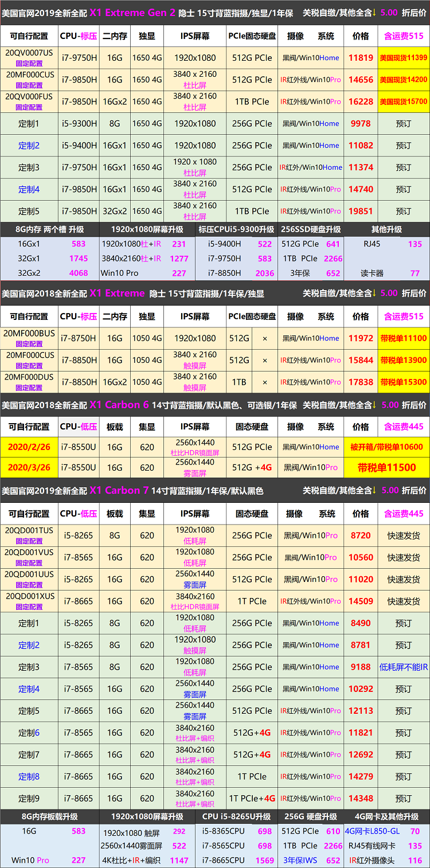This screenshot has height=868, width=430.
Task: Select the large 带税单11500 cell
Action: [x=386, y=467]
